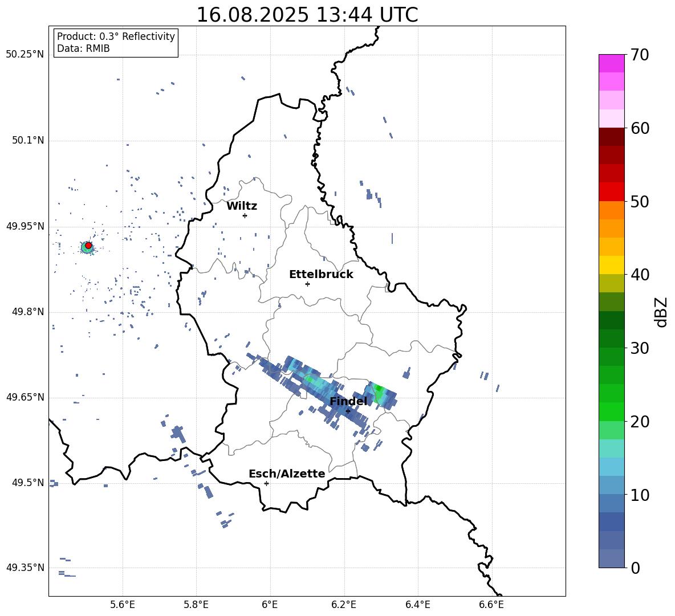This screenshot has height=616, width=675.
Task: Click the Ettelbruck station cross marker
Action: [x=307, y=284]
